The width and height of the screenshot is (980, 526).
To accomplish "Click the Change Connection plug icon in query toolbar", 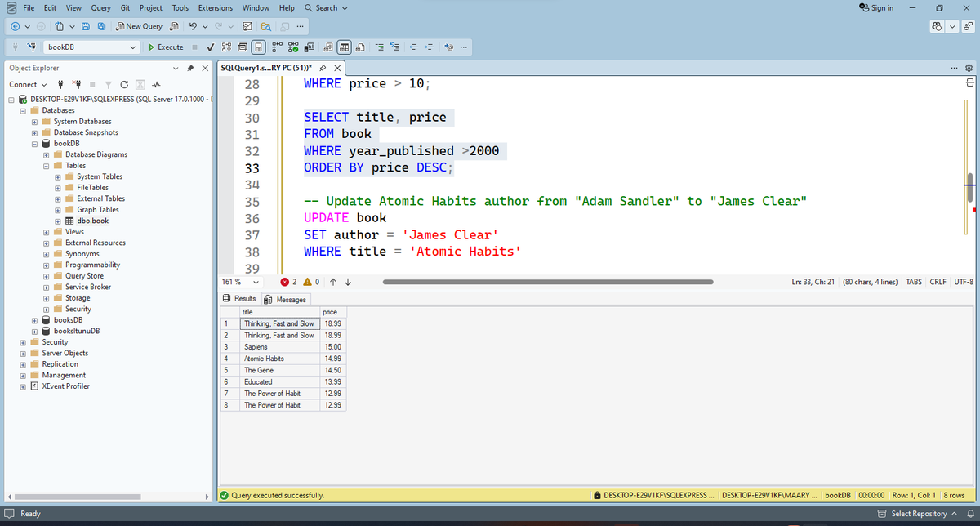I will 31,47.
